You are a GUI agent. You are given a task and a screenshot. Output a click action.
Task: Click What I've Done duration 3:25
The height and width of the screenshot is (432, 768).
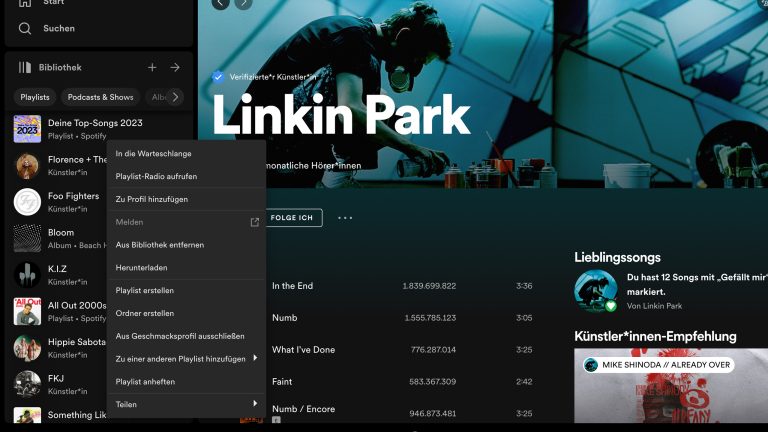[x=524, y=350]
